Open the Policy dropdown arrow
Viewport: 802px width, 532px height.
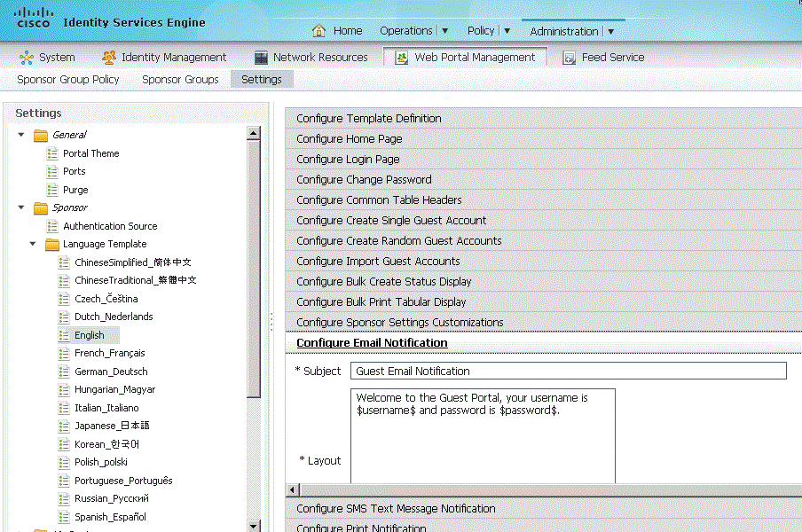coord(507,31)
